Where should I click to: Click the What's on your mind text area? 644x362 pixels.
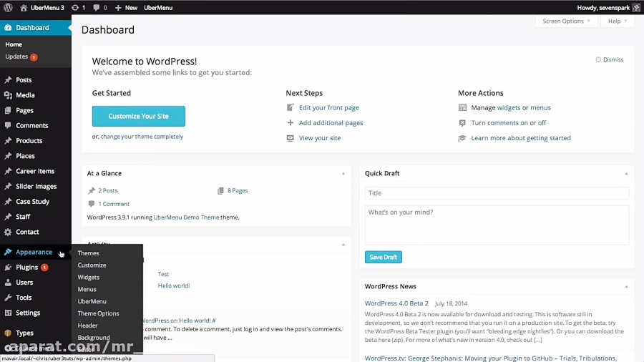click(497, 225)
